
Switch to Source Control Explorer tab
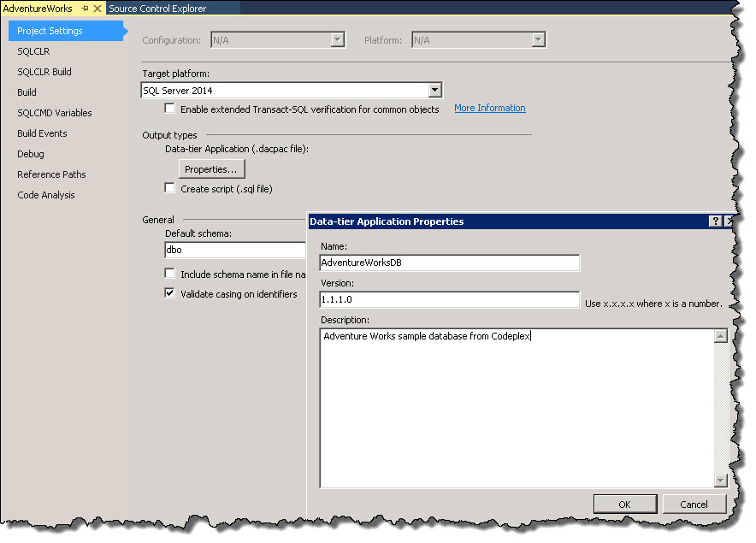pyautogui.click(x=157, y=9)
